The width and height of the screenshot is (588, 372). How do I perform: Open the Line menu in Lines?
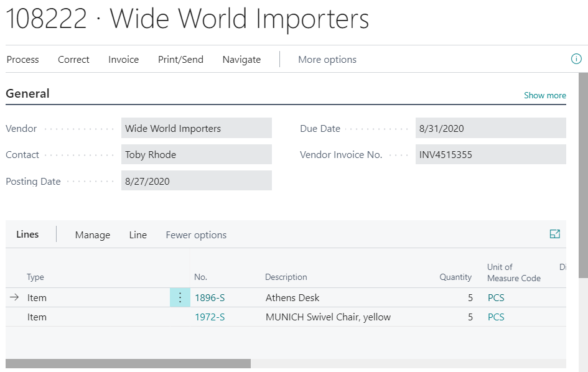click(138, 235)
